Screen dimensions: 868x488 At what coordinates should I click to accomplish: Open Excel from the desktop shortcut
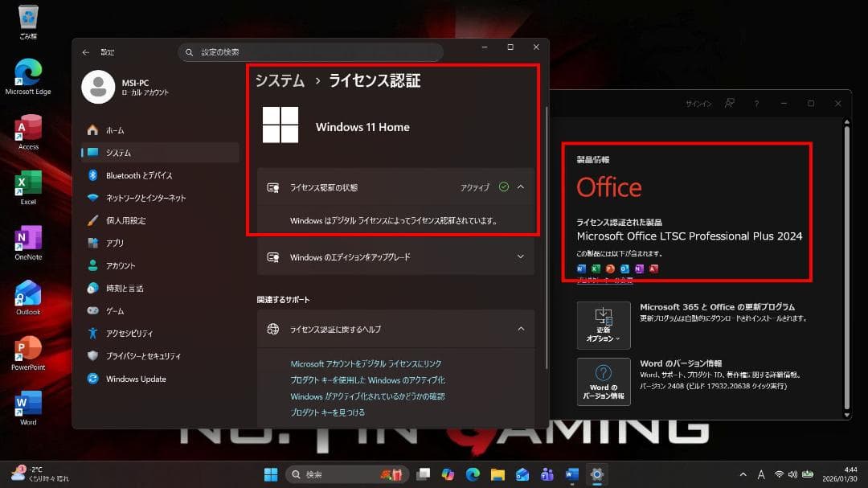coord(28,181)
